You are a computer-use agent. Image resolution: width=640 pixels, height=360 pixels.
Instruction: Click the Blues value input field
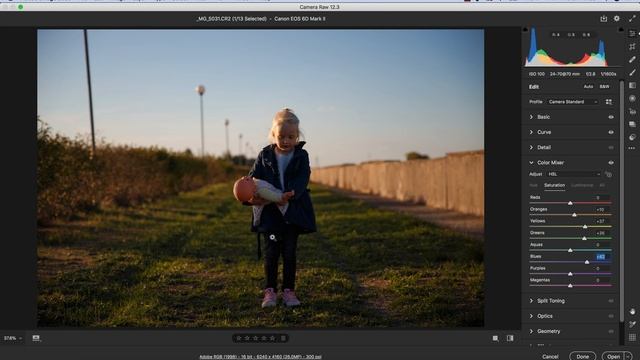click(x=603, y=256)
